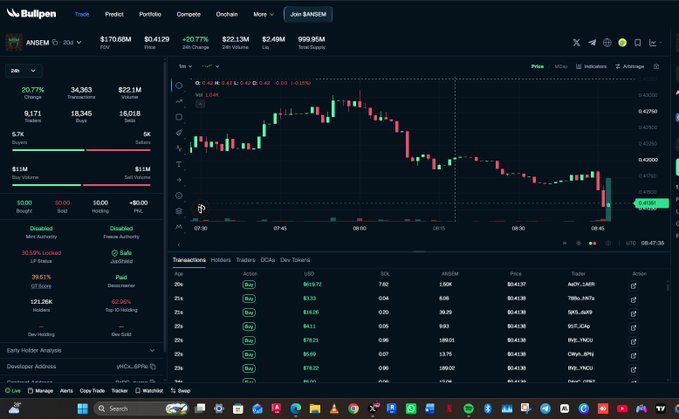The height and width of the screenshot is (419, 679).
Task: Select the rectangle shape drawing tool
Action: click(x=179, y=117)
